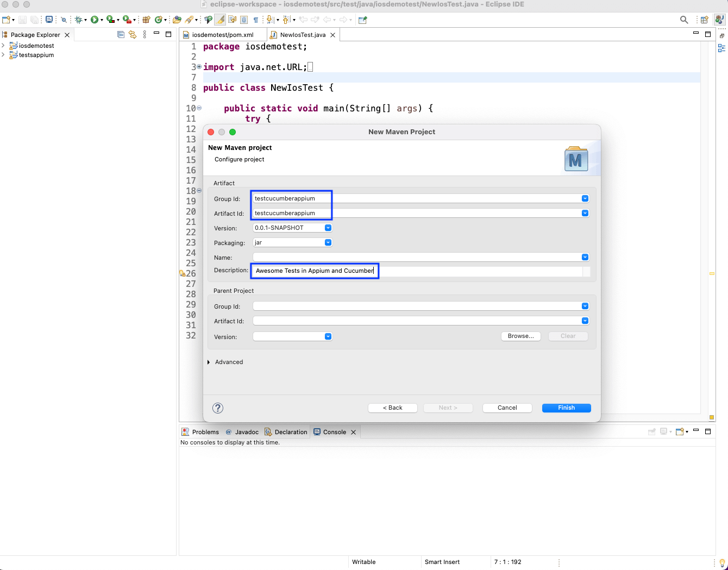Click Link with Editor double-arrow icon
This screenshot has height=570, width=728.
[x=133, y=35]
